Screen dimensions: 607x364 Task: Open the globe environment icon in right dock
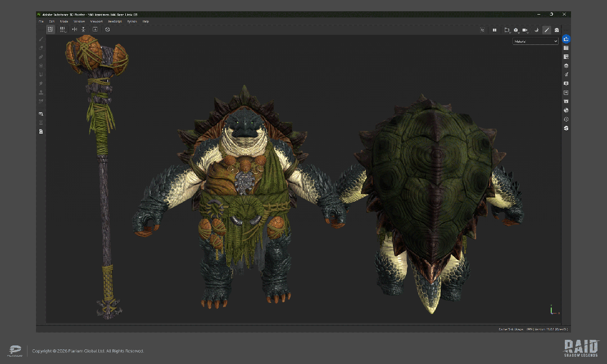(x=566, y=110)
